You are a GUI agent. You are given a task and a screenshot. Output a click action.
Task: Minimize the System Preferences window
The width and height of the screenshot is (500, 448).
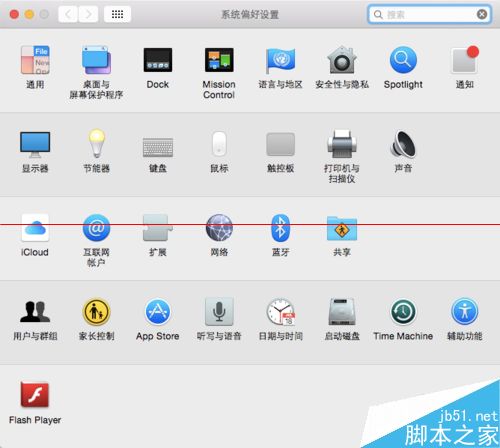point(29,14)
